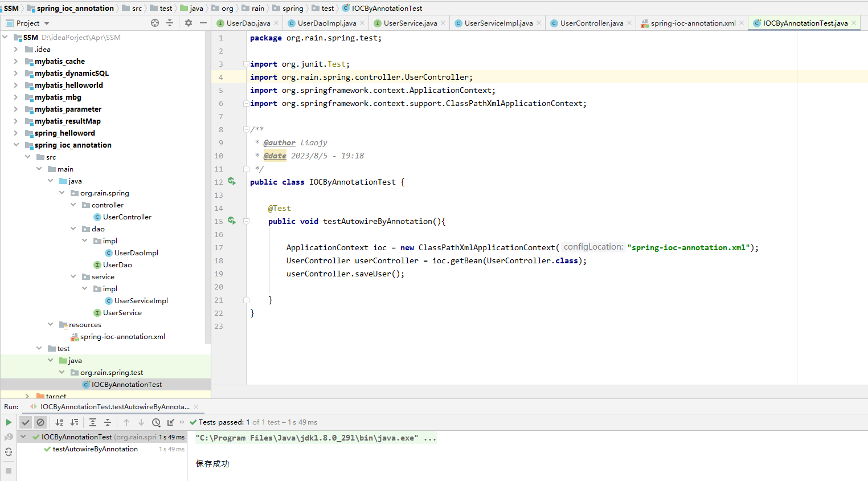Click Rerun Failed Tests icon
This screenshot has height=481, width=868.
pyautogui.click(x=9, y=437)
